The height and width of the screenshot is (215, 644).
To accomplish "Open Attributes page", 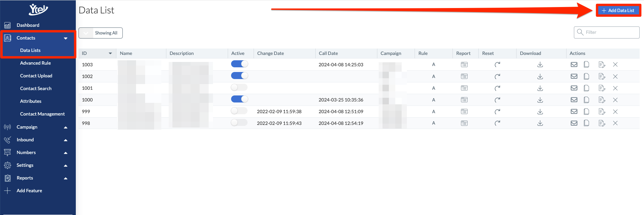I will 31,101.
